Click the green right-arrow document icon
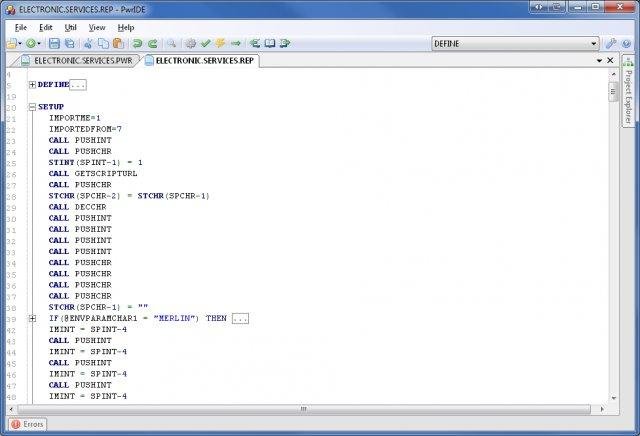Screen dimensions: 640x436 285,43
